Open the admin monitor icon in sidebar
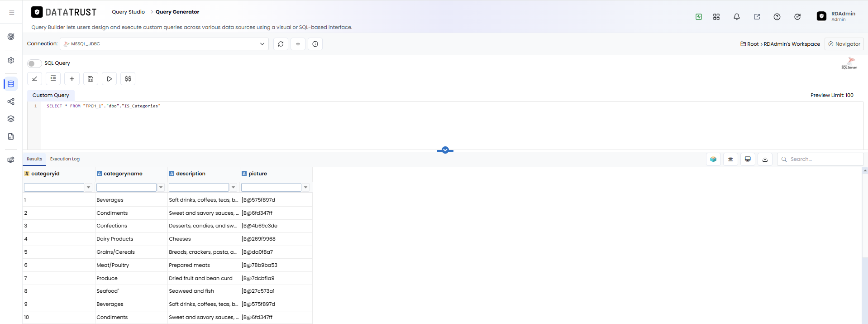Screen dimensions: 868x324 (x=11, y=160)
